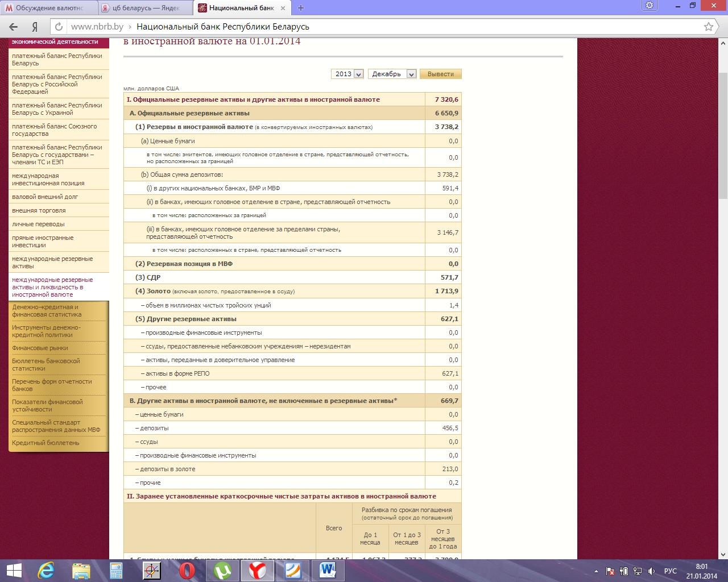
Task: Click the browser back arrow
Action: (x=14, y=27)
